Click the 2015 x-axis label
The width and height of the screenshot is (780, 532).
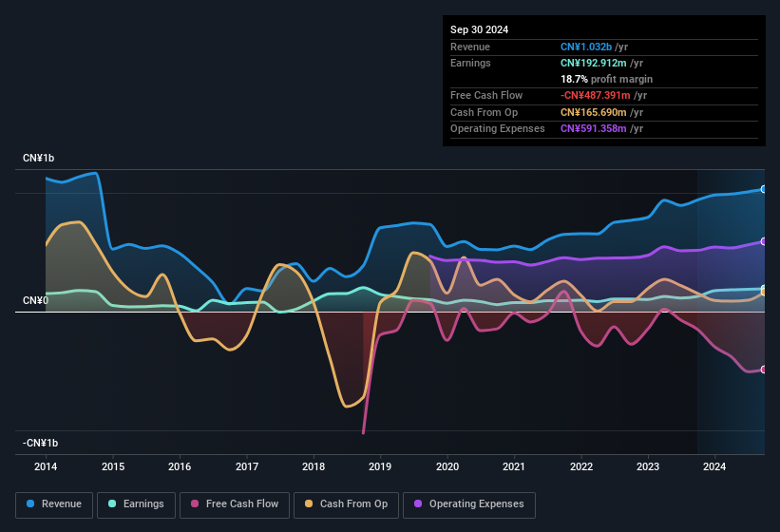coord(113,466)
